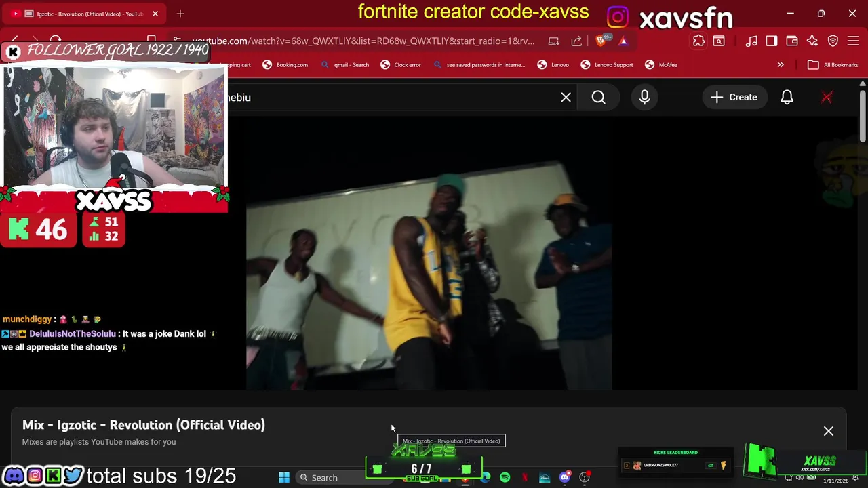Click the Revolution video player
Viewport: 868px width, 488px height.
(x=429, y=254)
